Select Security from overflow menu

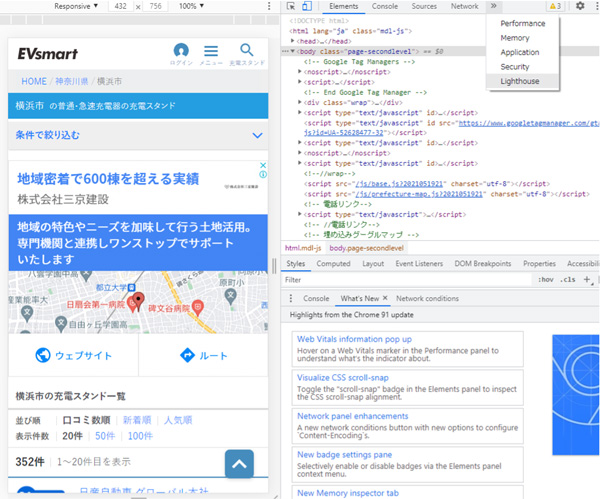(x=523, y=67)
